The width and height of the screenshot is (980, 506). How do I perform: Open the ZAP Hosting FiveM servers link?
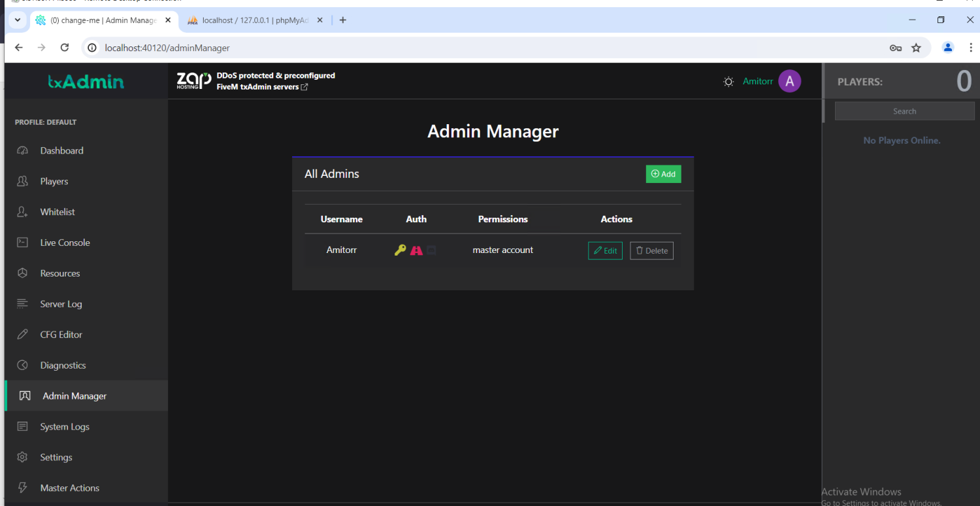click(x=261, y=87)
